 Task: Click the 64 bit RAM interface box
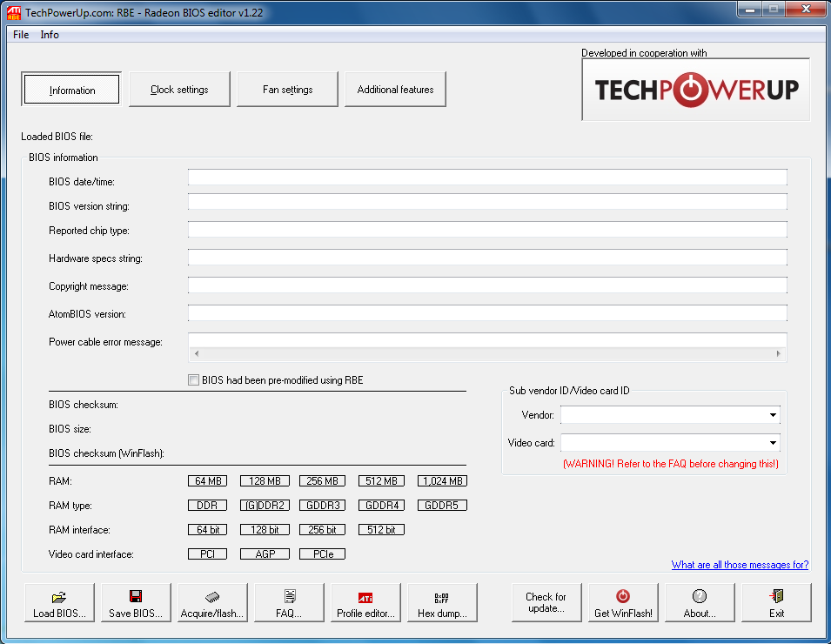tap(208, 529)
